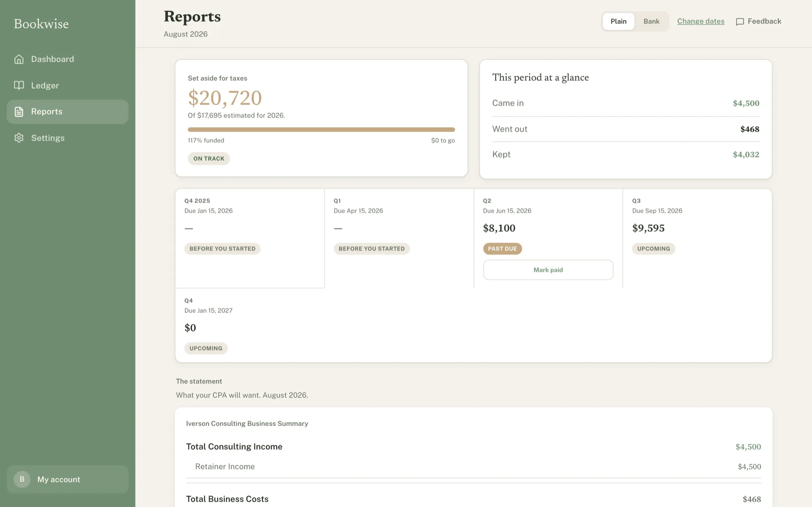Click BEFORE YOU STARTED badge on Q4 2025
The image size is (812, 507).
pyautogui.click(x=222, y=249)
